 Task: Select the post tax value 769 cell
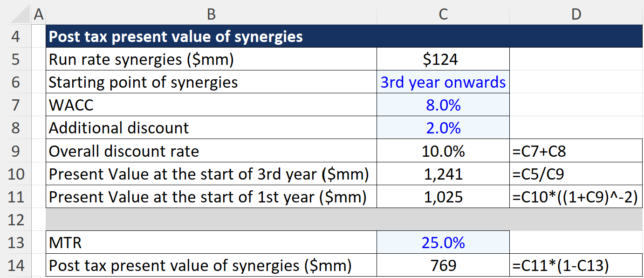(x=443, y=265)
